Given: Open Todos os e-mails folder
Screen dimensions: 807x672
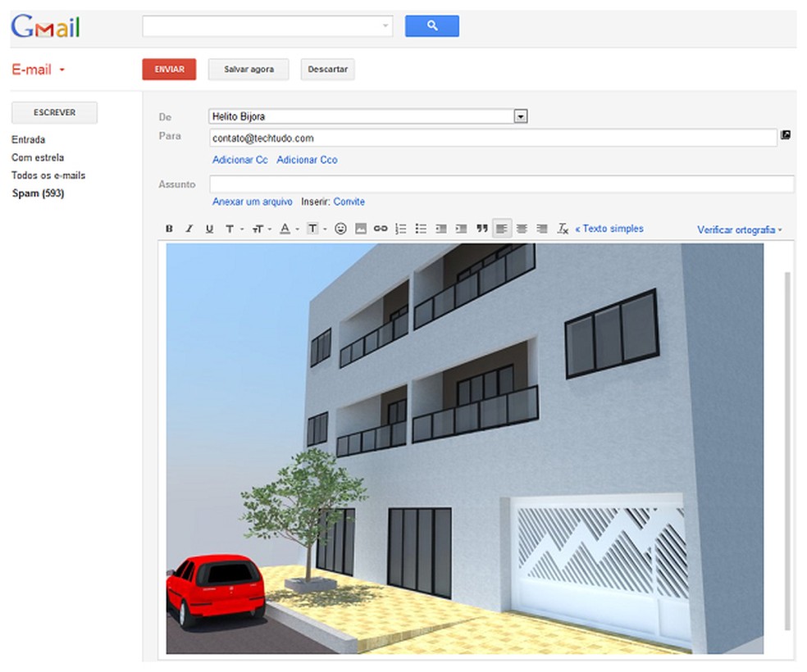Looking at the screenshot, I should pyautogui.click(x=48, y=175).
